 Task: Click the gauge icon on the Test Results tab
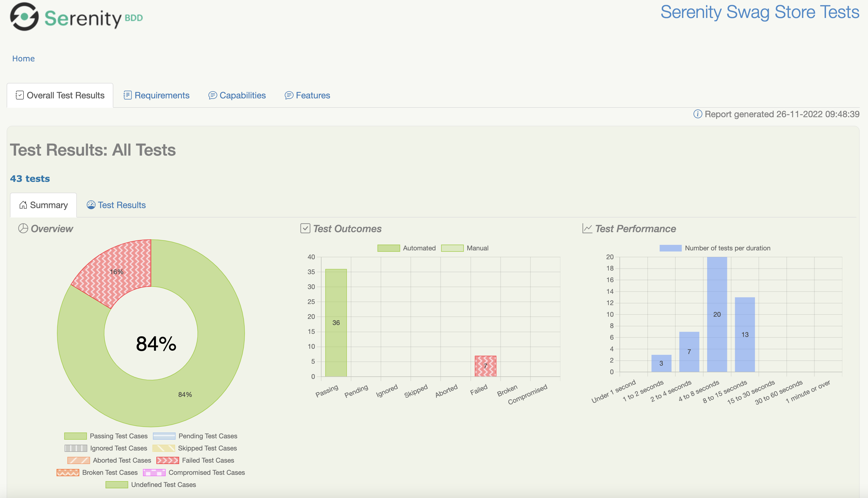click(x=91, y=205)
